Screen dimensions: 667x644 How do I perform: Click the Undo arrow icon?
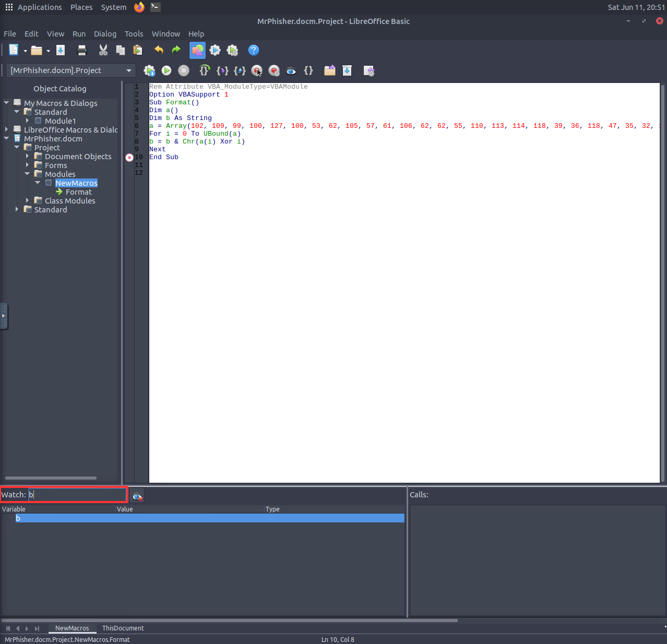[159, 50]
